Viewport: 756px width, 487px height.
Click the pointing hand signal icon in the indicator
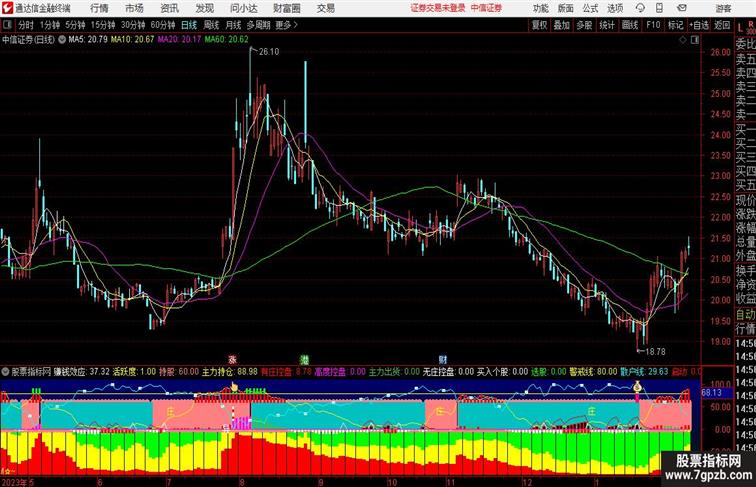coord(234,386)
